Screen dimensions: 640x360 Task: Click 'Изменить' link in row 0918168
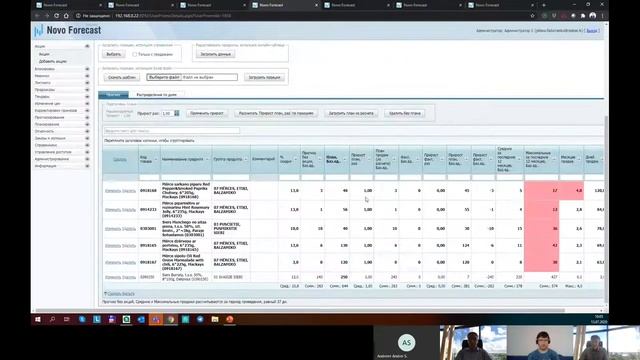pos(112,191)
